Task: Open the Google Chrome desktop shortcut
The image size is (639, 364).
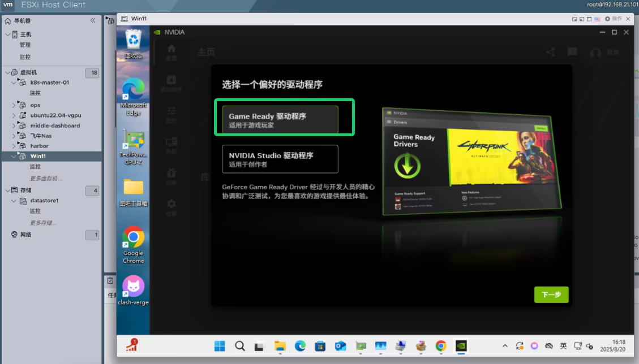Action: (133, 245)
